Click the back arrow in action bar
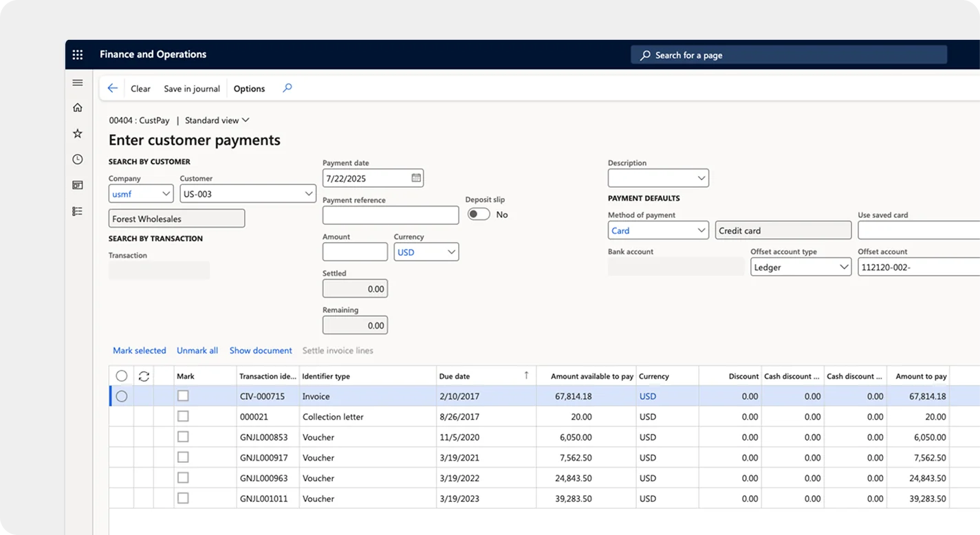 tap(113, 88)
